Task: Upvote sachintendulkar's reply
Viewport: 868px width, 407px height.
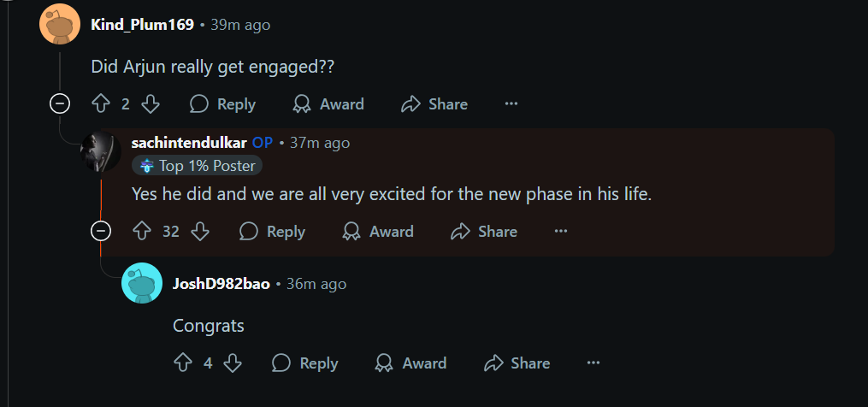Action: [x=142, y=232]
